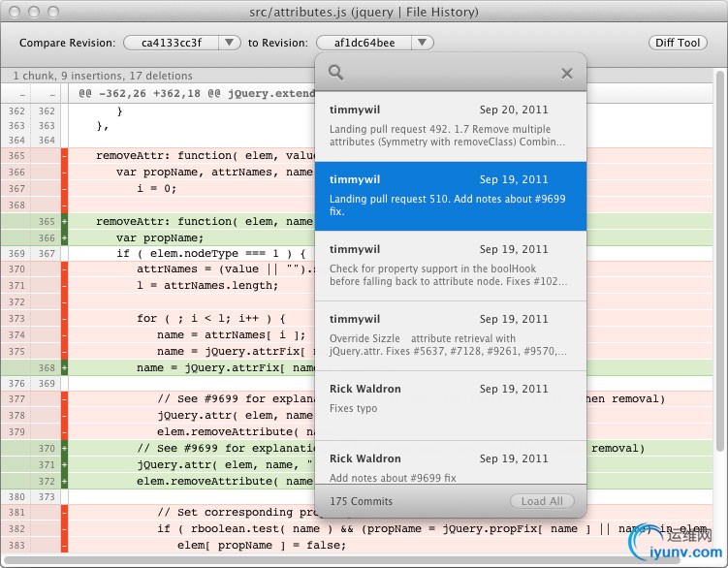This screenshot has height=568, width=728.
Task: Click added line 371 'jQuery.attr( elem, name,'
Action: (225, 465)
